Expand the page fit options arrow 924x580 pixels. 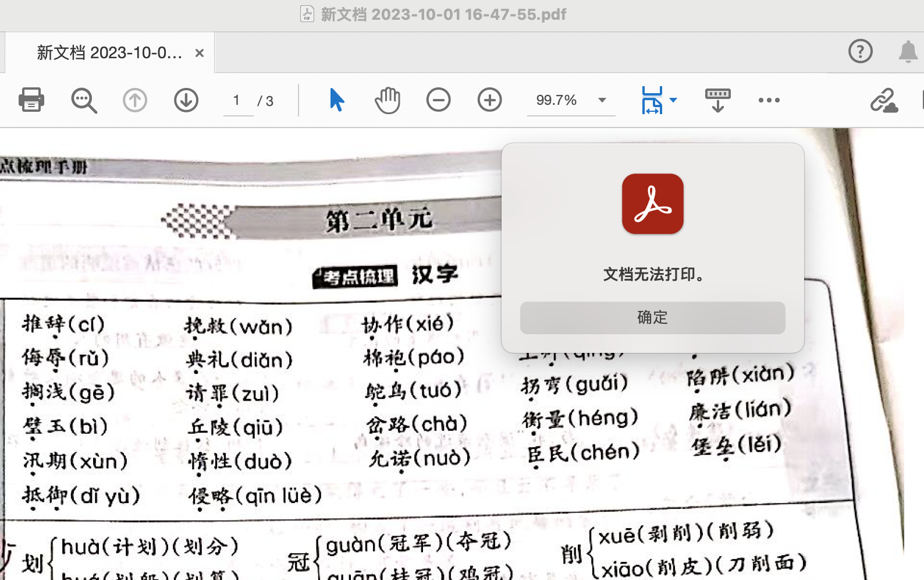click(673, 100)
